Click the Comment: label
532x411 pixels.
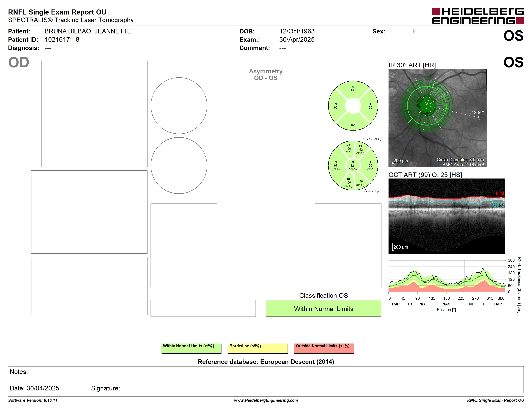tap(255, 48)
